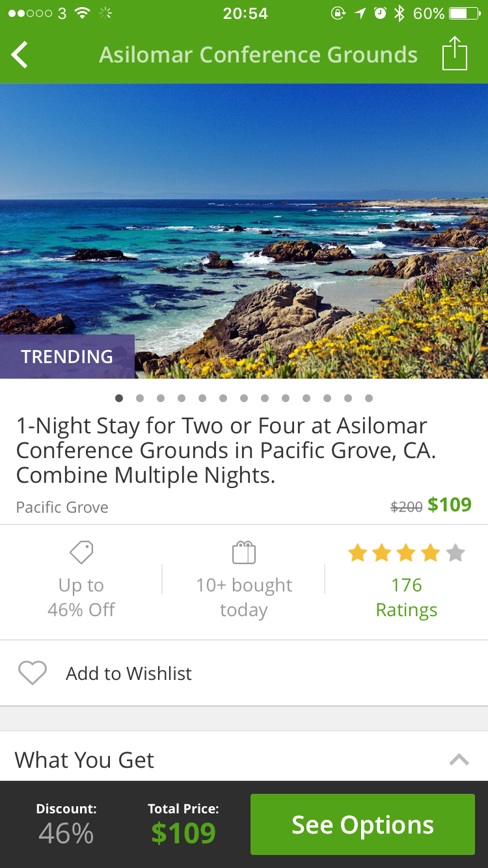488x868 pixels.
Task: Tap the TRENDING badge
Action: tap(67, 357)
